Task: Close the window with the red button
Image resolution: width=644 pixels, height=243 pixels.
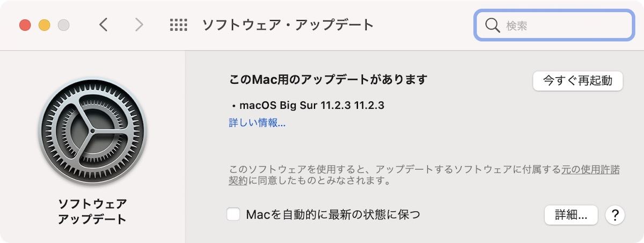Action: coord(25,25)
